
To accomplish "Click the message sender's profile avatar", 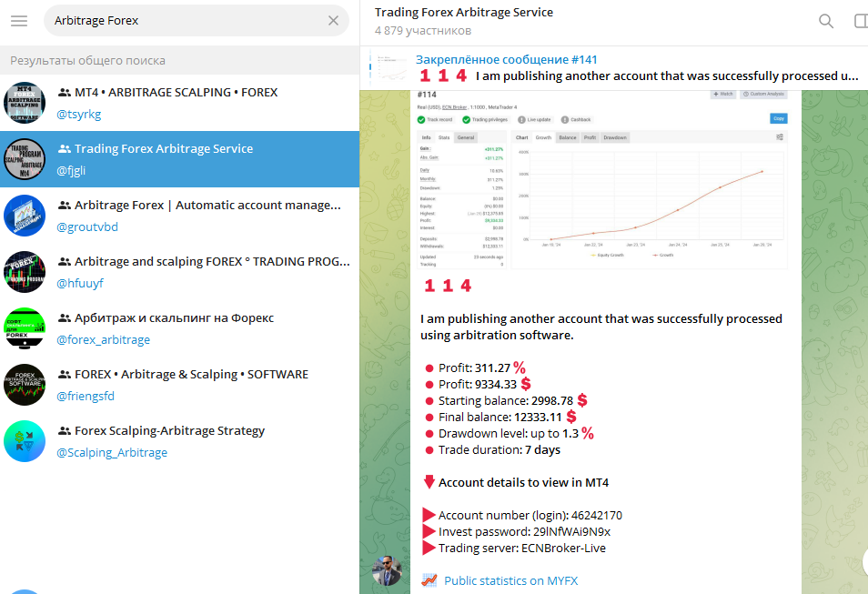I will (x=387, y=570).
